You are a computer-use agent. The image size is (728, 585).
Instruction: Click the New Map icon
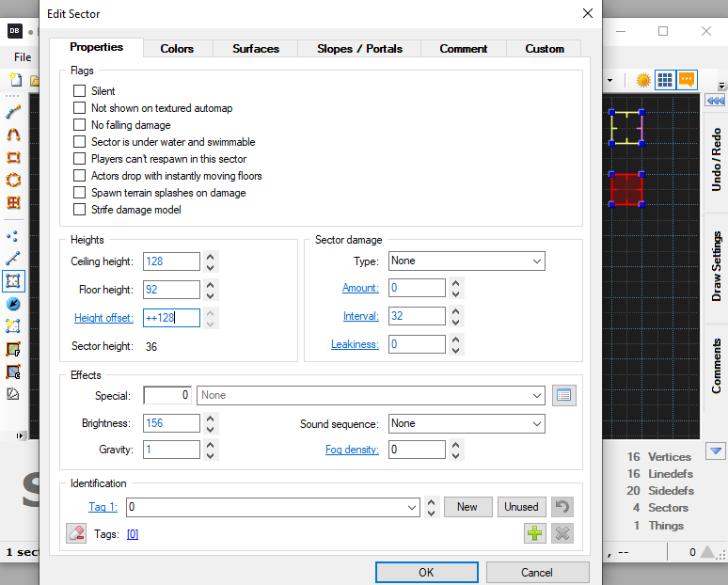16,80
